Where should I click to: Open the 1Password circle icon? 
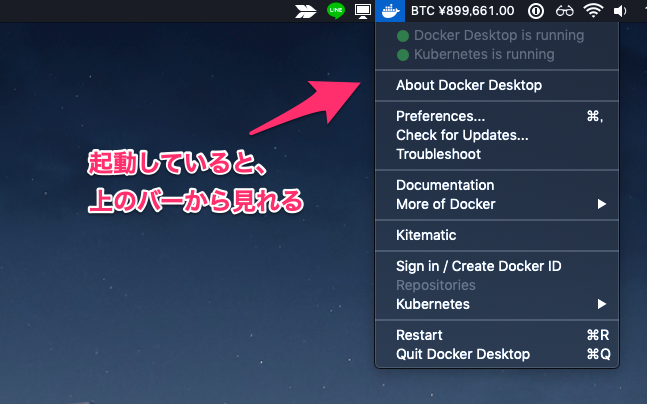(x=536, y=11)
